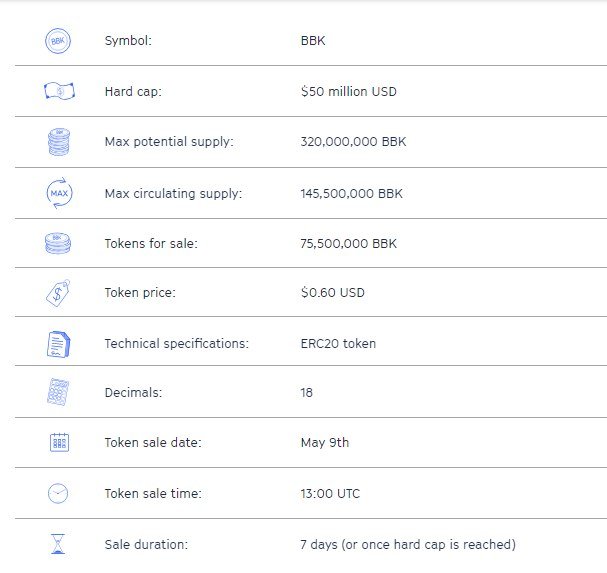Click the dollar price tag icon
607x573 pixels.
(58, 293)
